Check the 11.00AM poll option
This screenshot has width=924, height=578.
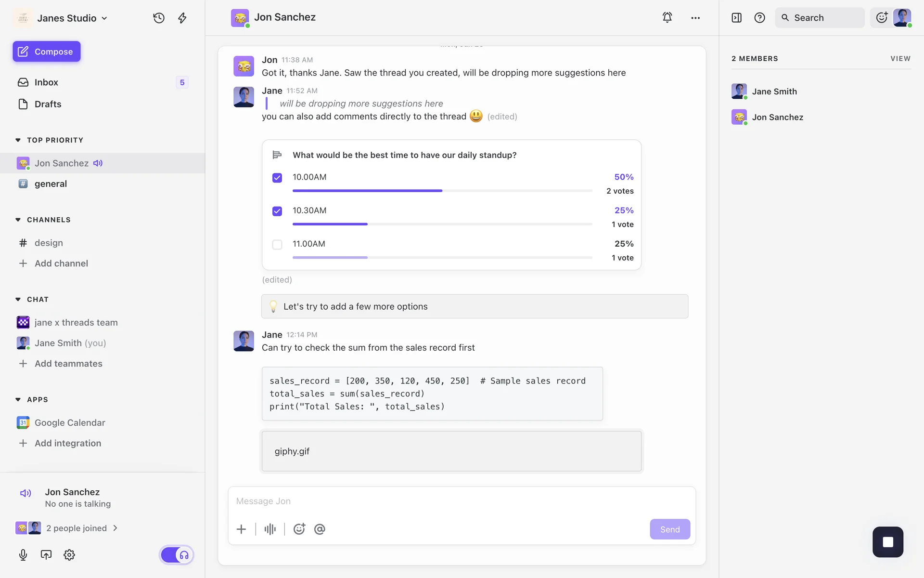coord(277,245)
